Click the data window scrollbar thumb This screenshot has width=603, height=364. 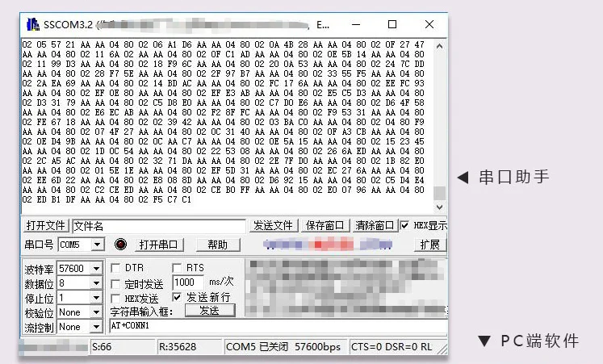point(440,193)
